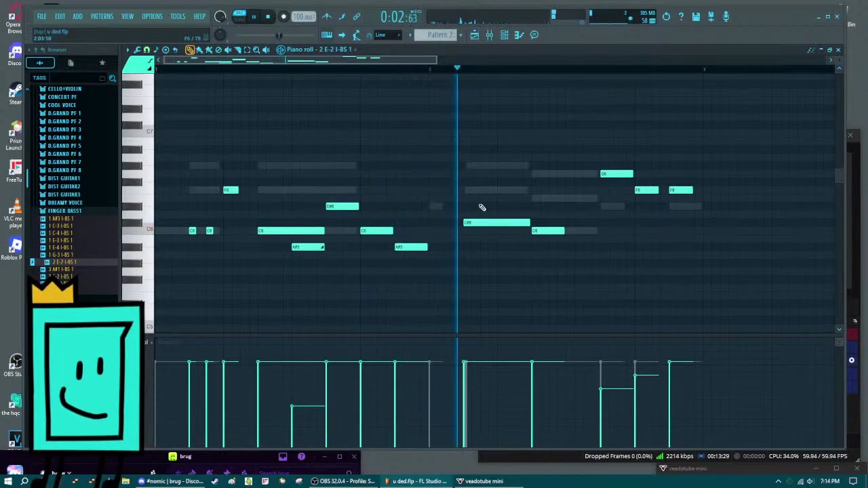The width and height of the screenshot is (868, 488).
Task: Open the FILE menu
Action: coord(42,16)
